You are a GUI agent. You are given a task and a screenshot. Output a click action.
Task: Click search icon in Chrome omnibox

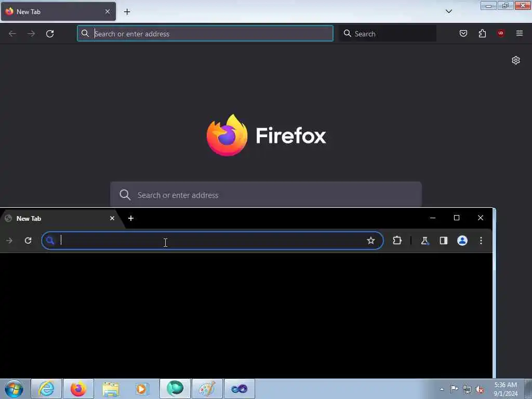pos(50,241)
